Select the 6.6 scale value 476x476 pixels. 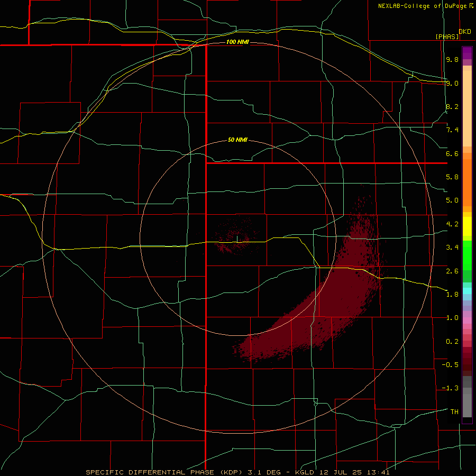[452, 153]
